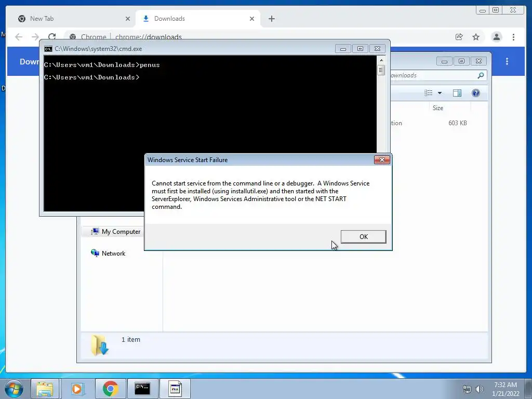Switch to Chrome from the taskbar
This screenshot has height=399, width=532.
[110, 389]
